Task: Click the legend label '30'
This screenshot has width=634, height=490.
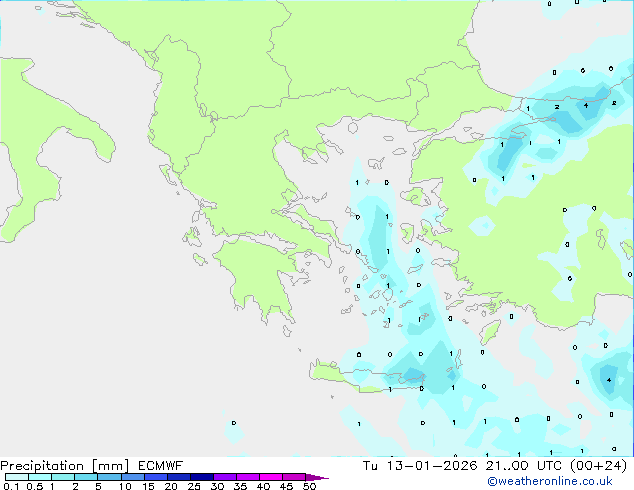Action: (217, 486)
